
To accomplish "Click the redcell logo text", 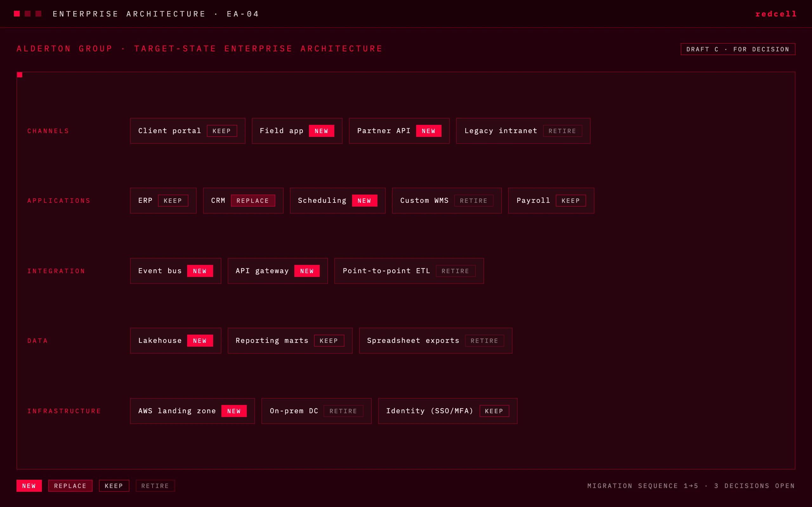I will coord(776,14).
